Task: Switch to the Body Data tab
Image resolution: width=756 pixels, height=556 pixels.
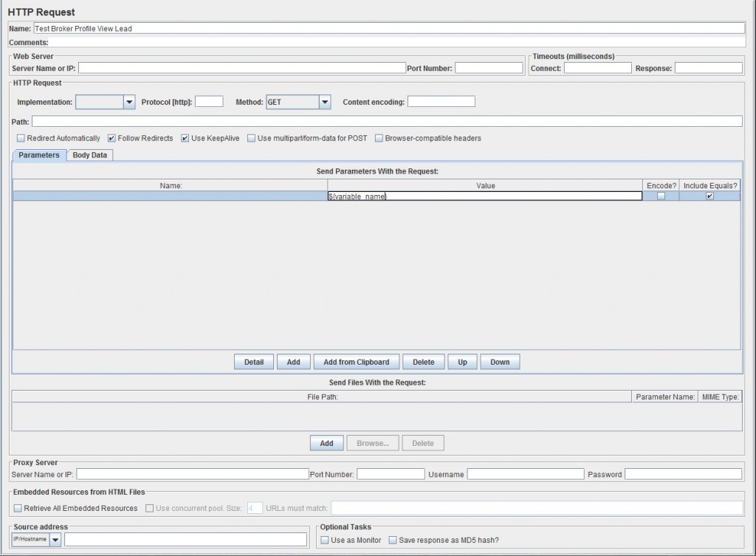Action: 89,155
